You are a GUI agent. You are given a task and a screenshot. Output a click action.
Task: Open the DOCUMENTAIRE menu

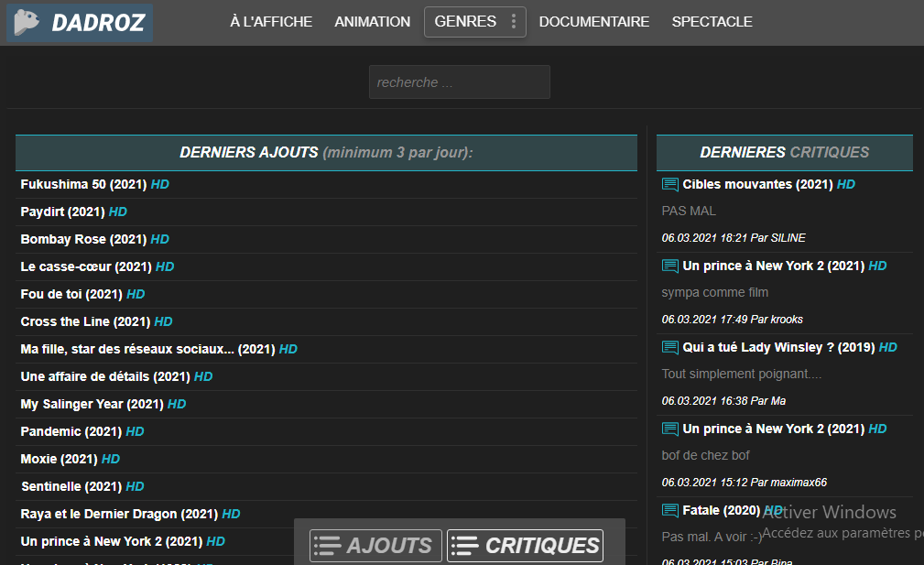(x=594, y=22)
